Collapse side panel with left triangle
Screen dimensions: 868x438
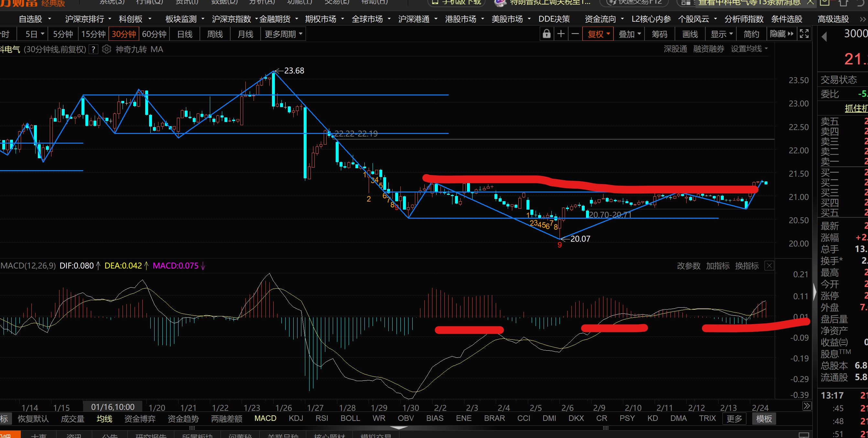coord(824,36)
